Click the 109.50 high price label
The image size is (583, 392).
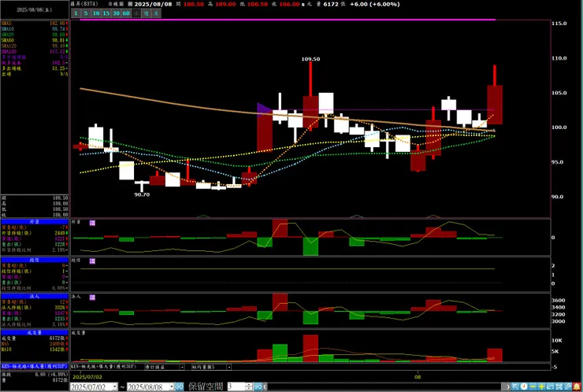[x=311, y=59]
